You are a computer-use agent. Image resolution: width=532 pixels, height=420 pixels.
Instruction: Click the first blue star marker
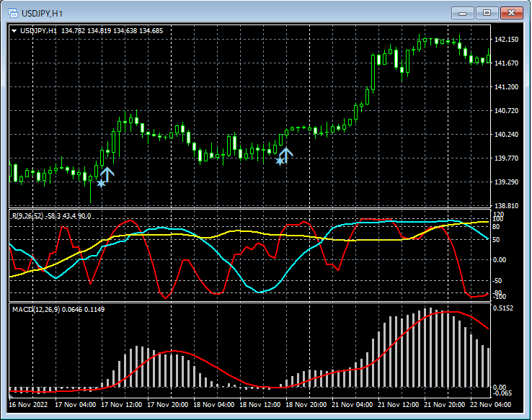point(101,184)
